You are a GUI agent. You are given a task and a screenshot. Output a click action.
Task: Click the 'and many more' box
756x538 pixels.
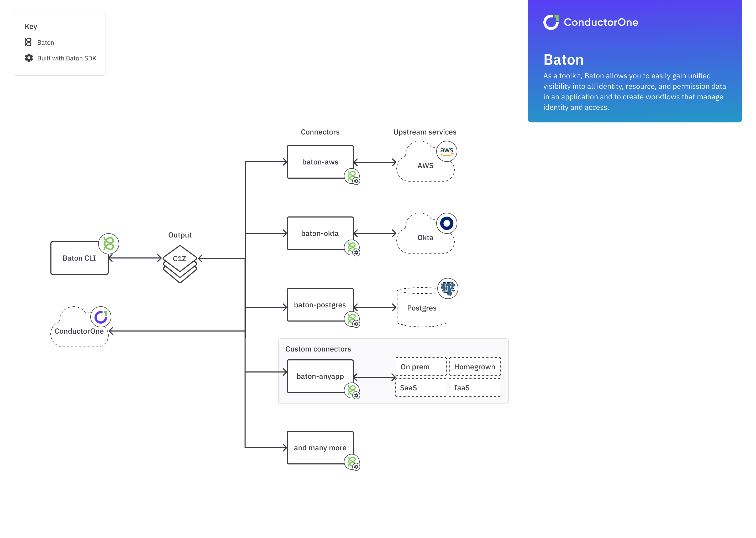[320, 448]
